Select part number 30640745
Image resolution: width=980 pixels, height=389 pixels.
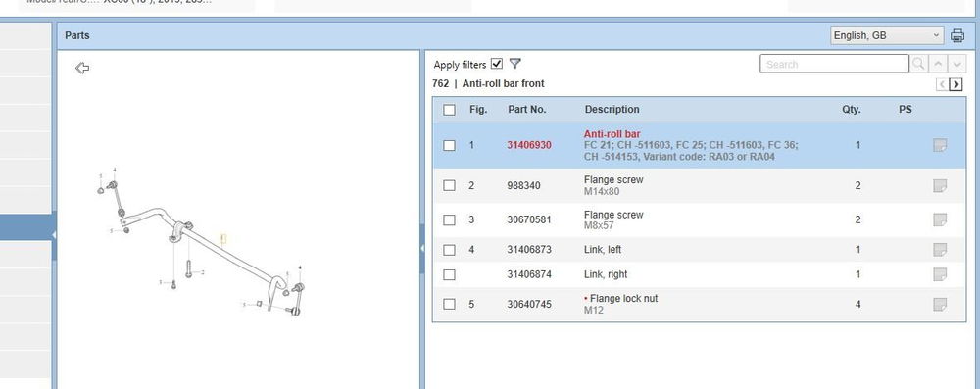[529, 305]
